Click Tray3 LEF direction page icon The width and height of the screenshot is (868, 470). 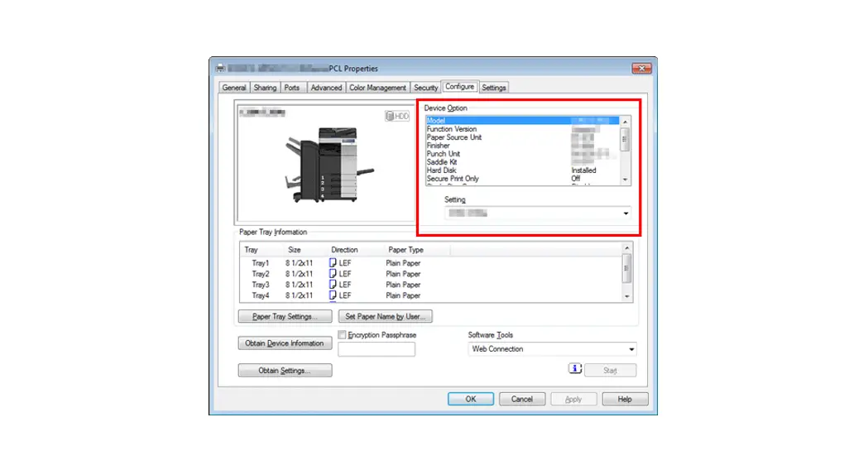click(333, 284)
